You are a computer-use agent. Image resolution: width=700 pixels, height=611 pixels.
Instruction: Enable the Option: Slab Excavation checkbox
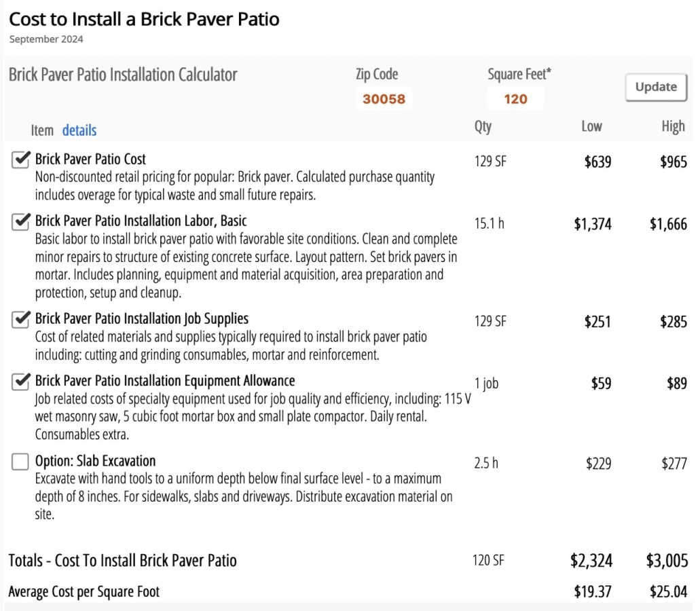(21, 462)
